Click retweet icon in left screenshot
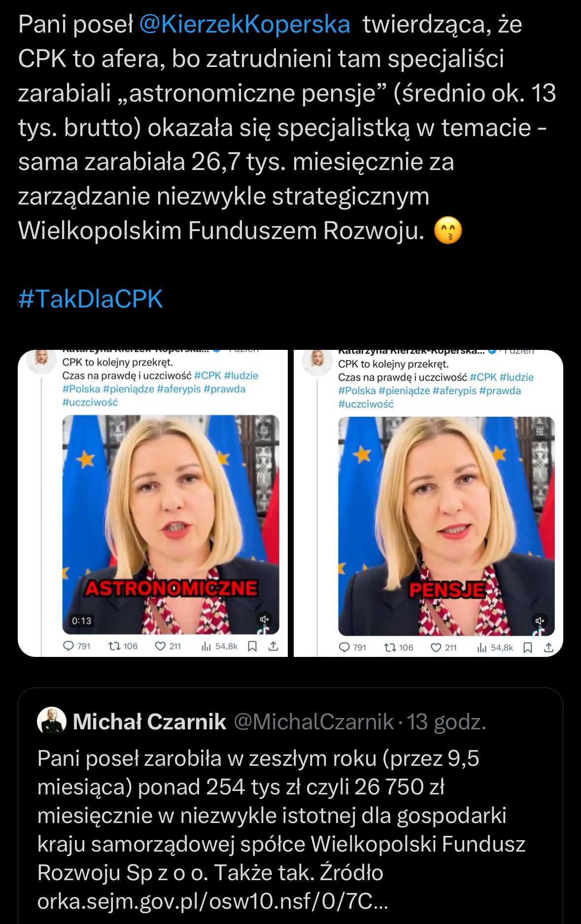 [114, 646]
